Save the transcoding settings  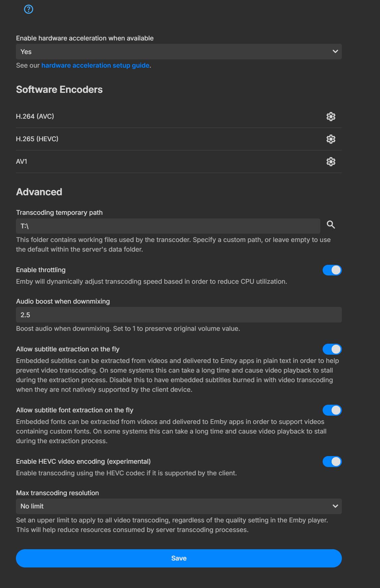pyautogui.click(x=179, y=558)
